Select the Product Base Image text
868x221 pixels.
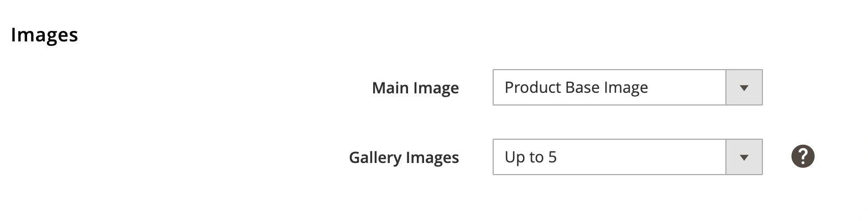point(576,87)
